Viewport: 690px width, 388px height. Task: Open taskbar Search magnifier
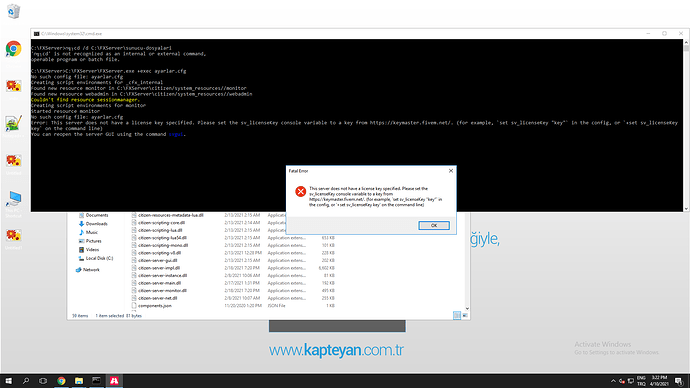tap(26, 381)
